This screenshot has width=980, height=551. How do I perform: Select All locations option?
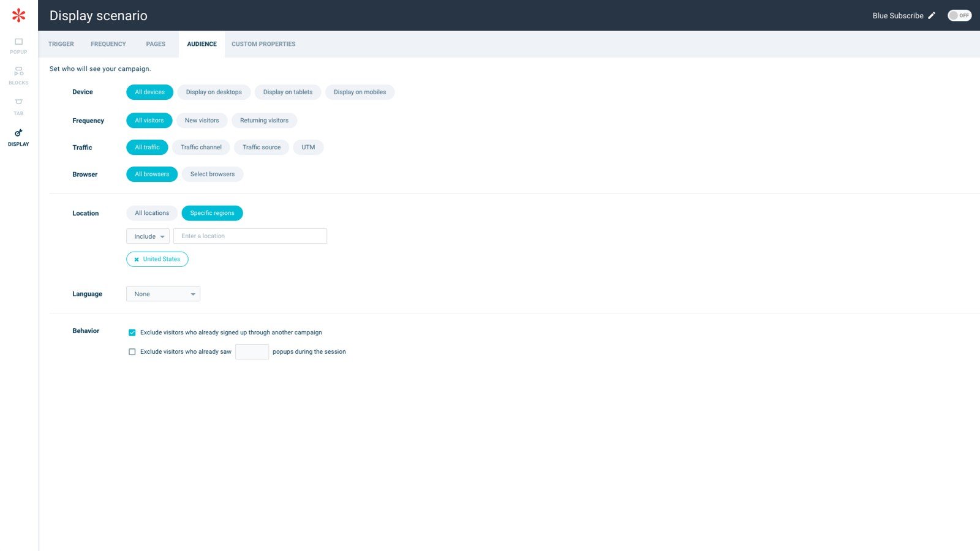pos(152,213)
